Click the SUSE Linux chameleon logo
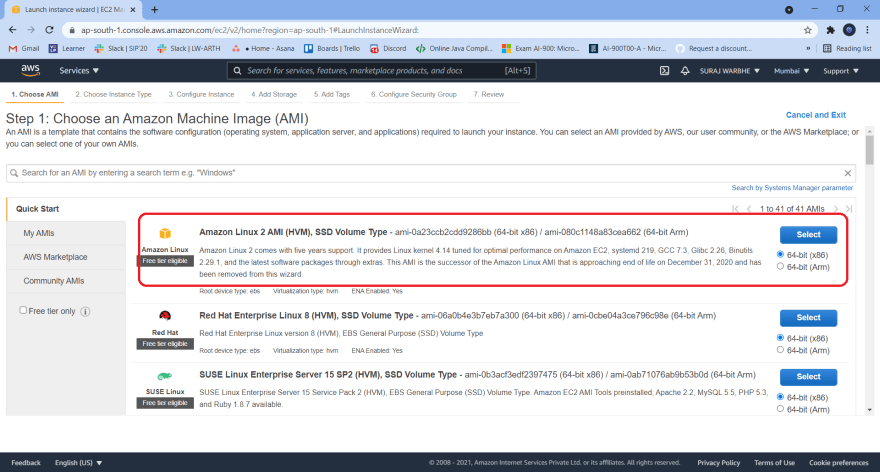This screenshot has width=880, height=472. click(164, 376)
